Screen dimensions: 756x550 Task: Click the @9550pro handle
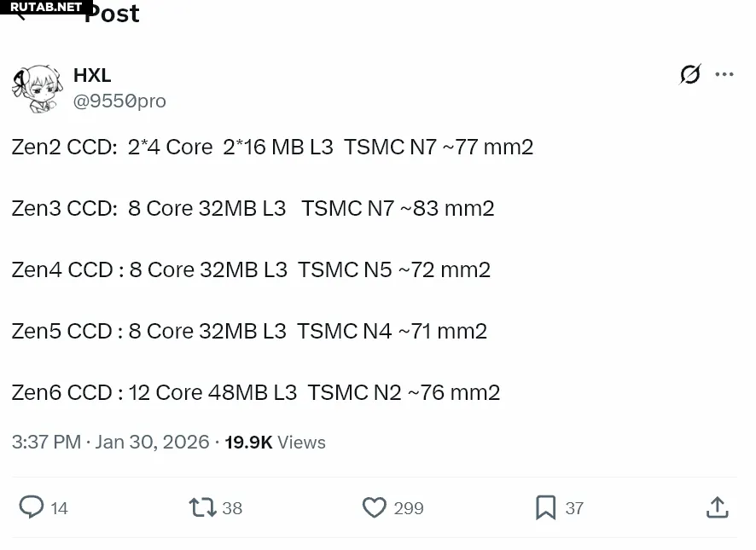click(119, 101)
